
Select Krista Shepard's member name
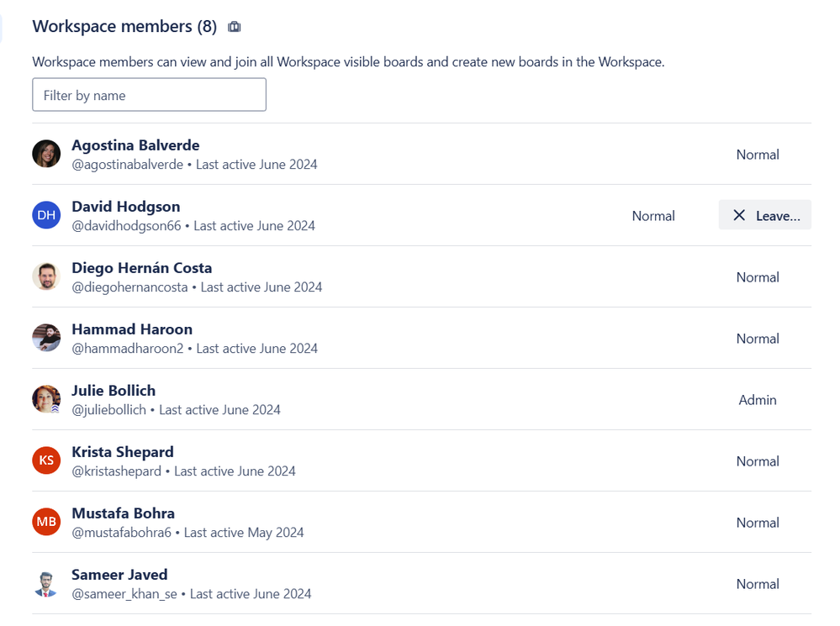[122, 452]
